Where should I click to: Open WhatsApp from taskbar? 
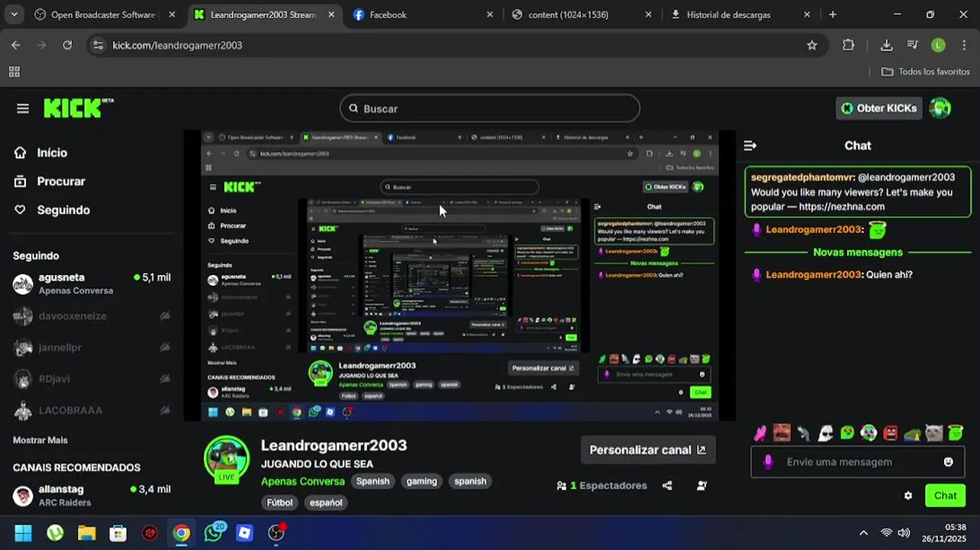[213, 533]
